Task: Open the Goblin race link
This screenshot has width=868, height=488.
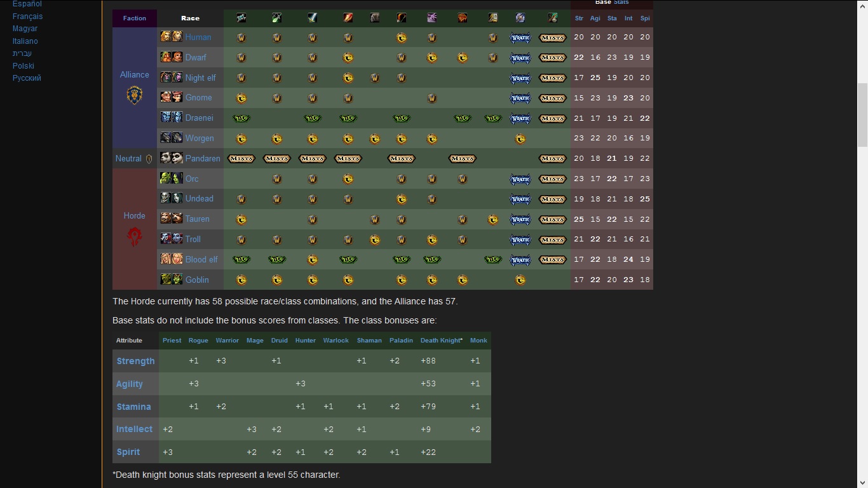Action: [x=197, y=280]
